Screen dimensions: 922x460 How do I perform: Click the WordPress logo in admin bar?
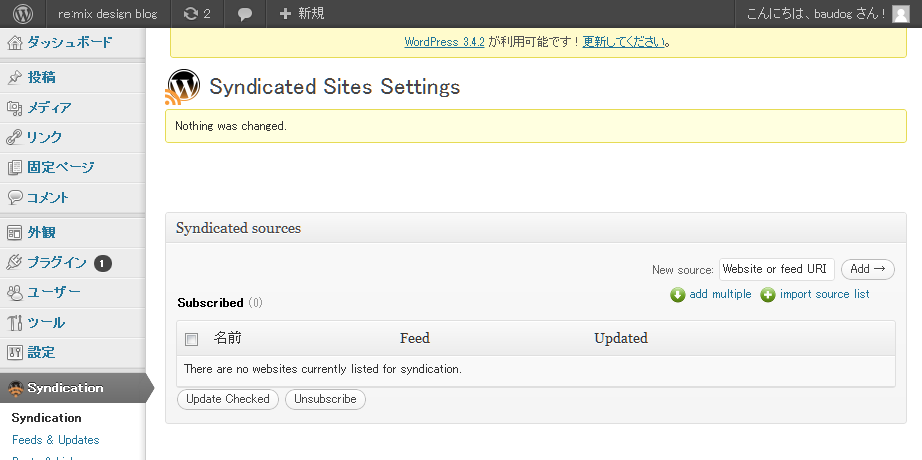pyautogui.click(x=23, y=14)
